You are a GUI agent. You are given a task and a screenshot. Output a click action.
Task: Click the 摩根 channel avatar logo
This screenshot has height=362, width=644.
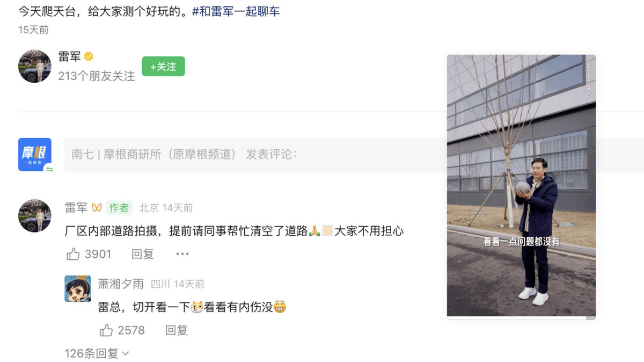(x=35, y=155)
